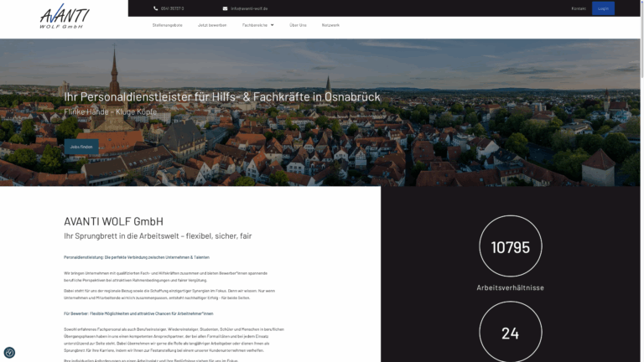Screen dimensions: 644x362
Task: Click the Avanti Wolf GmbH logo
Action: pyautogui.click(x=65, y=17)
